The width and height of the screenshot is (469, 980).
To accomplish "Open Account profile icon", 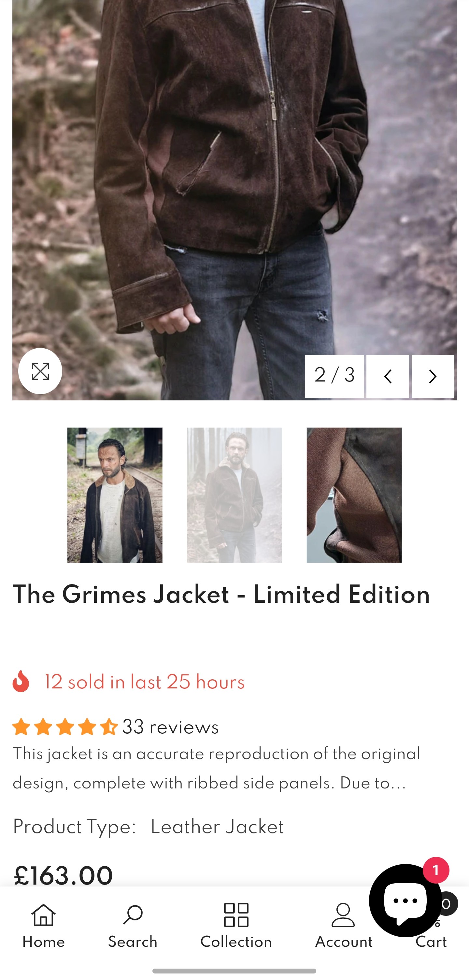I will click(344, 925).
